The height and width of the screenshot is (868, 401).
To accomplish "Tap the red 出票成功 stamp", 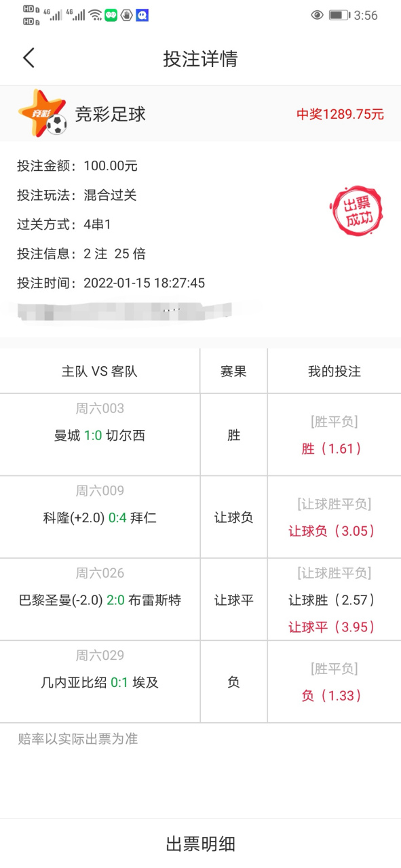I will (358, 211).
